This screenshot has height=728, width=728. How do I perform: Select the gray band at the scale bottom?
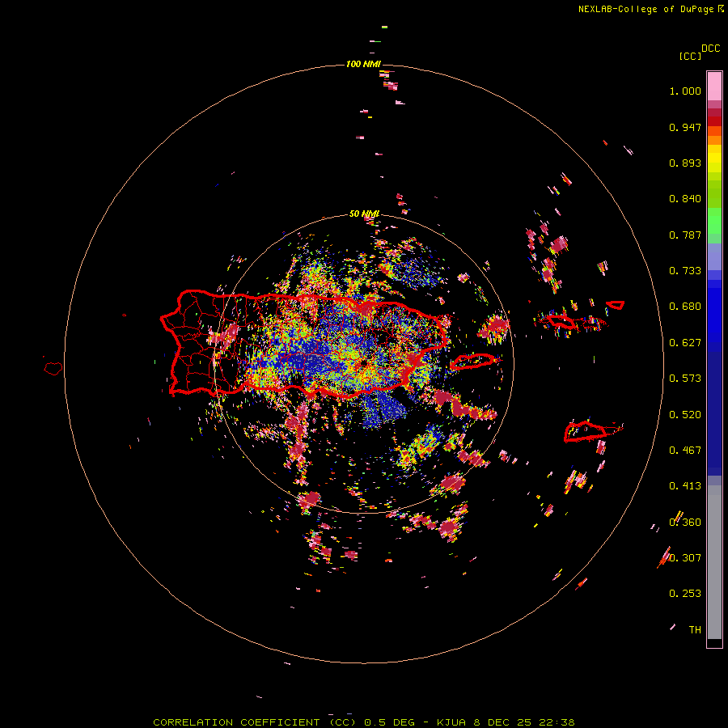coord(714,562)
